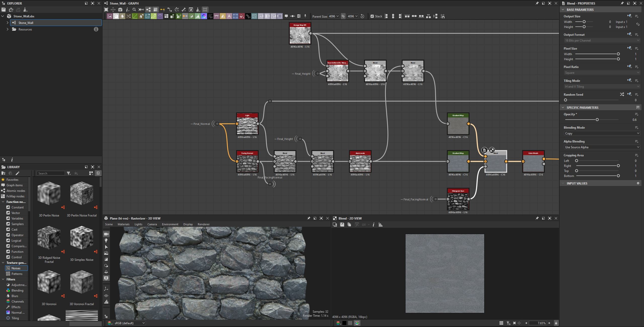
Task: Toggle output size width/height link in properties
Action: click(x=638, y=24)
